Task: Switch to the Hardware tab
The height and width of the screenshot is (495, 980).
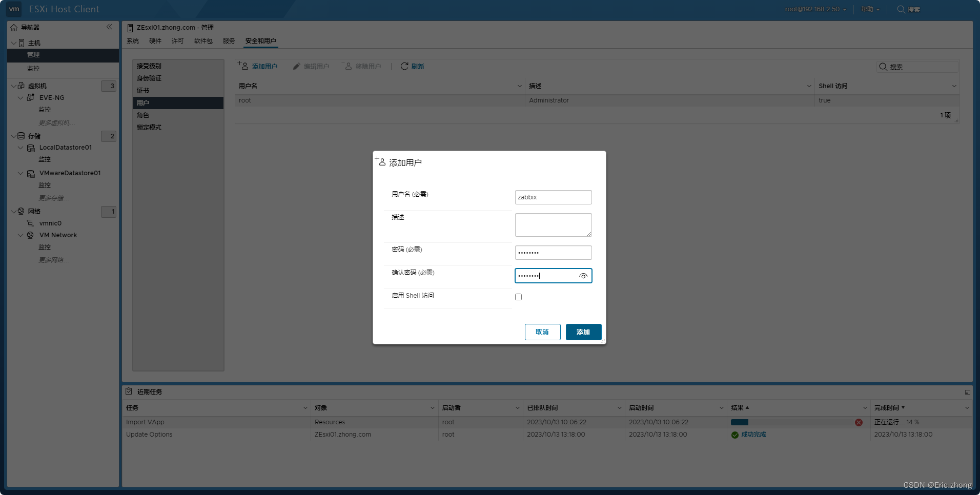Action: [155, 41]
